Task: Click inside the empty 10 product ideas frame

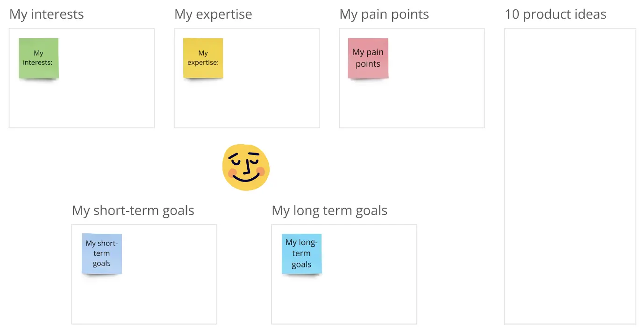Action: coord(570,177)
